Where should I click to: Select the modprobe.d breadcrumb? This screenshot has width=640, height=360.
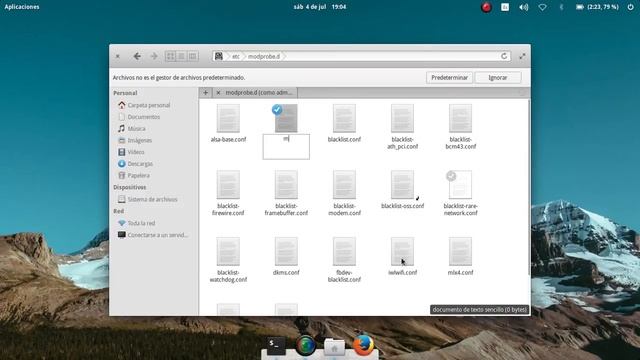point(264,56)
